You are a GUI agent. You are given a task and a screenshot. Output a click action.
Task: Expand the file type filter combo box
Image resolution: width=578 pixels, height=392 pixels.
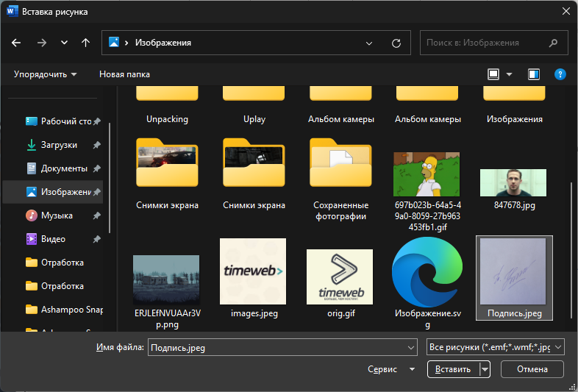(x=495, y=347)
